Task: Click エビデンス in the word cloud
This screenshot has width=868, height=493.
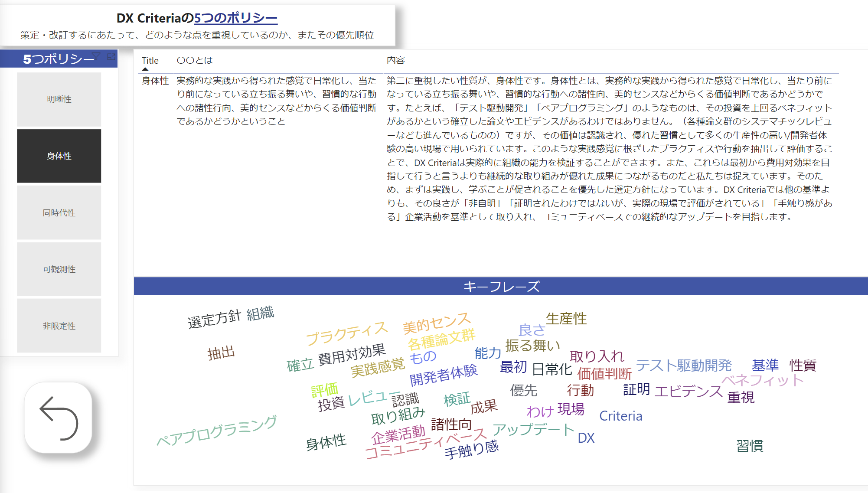Action: (x=689, y=391)
